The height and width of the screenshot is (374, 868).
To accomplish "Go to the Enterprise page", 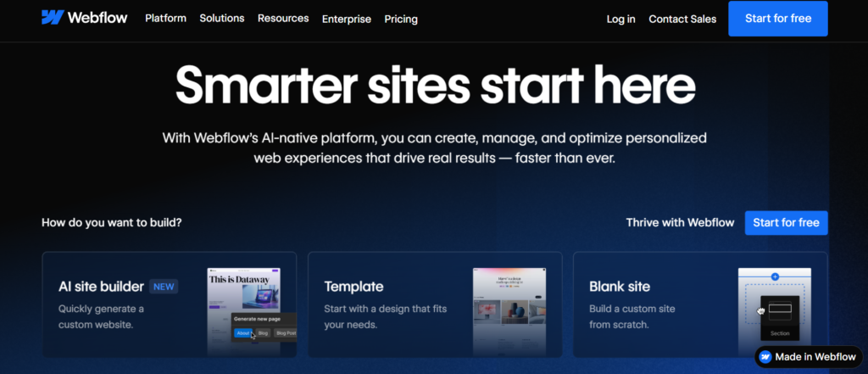I will 347,20.
